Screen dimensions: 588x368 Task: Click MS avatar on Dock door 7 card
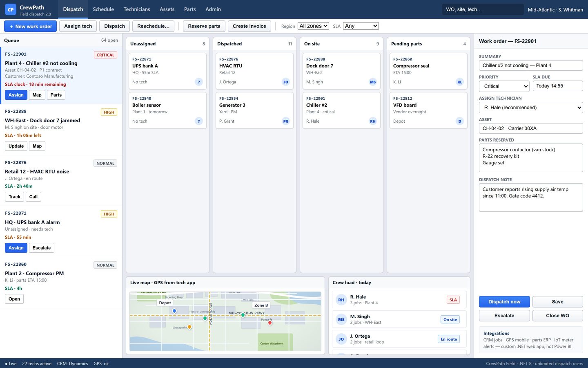point(373,82)
